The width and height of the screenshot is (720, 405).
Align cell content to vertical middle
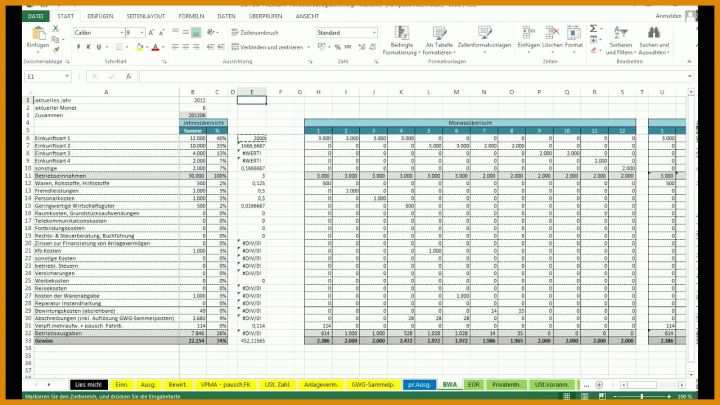coord(186,32)
